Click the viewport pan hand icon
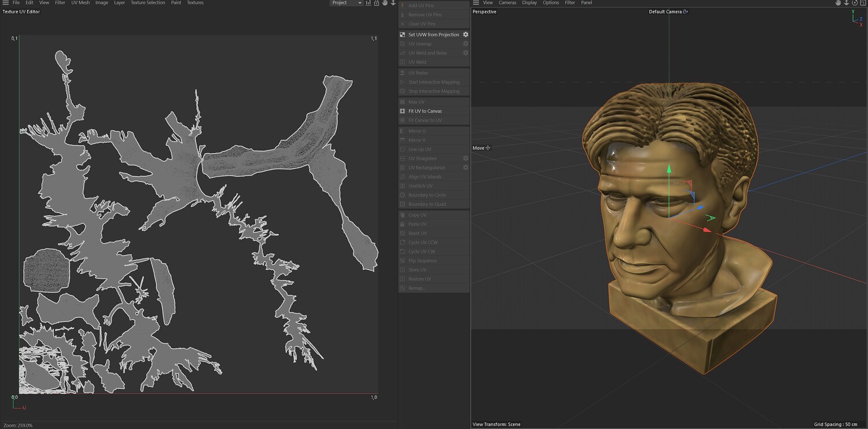This screenshot has width=868, height=429. (x=838, y=3)
